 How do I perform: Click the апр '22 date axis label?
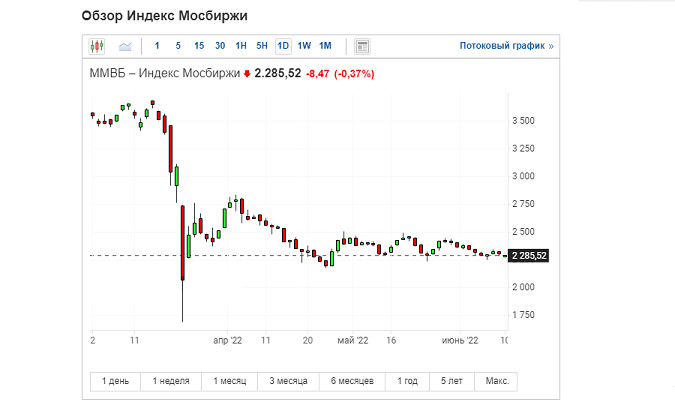click(227, 341)
